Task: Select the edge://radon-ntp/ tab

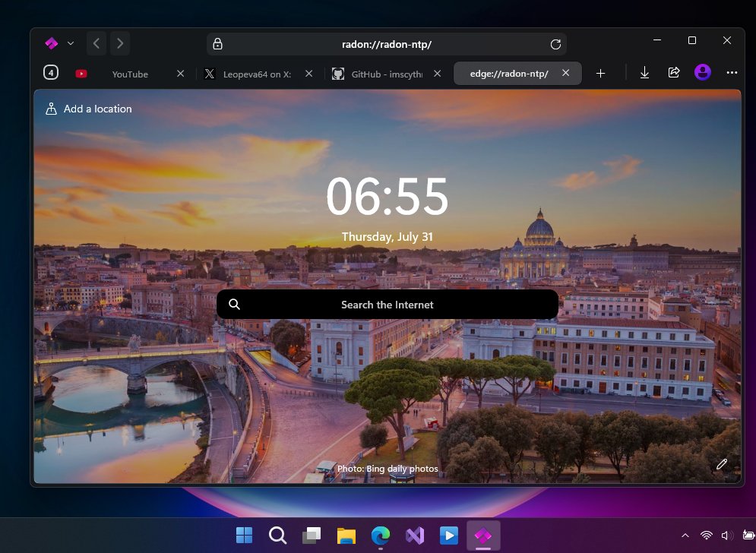Action: (x=508, y=74)
